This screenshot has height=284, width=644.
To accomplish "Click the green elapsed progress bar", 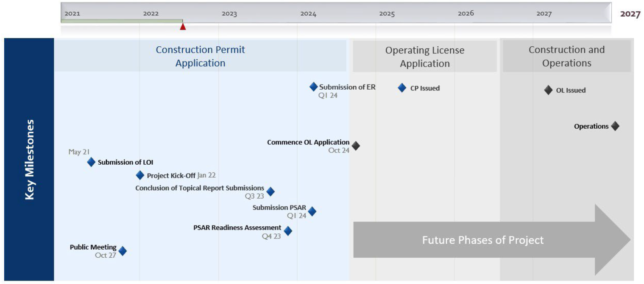I will pos(122,21).
